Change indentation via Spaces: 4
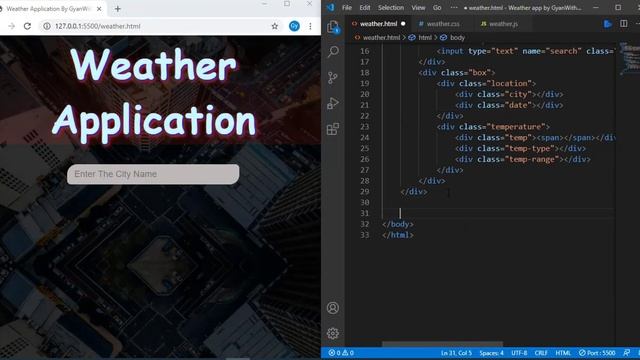 tap(491, 353)
